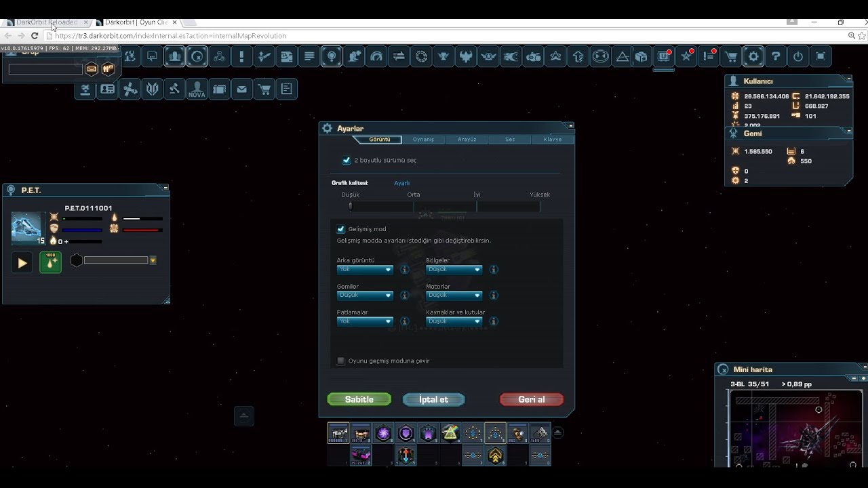Click the satellite icon in second toolbar
The image size is (868, 488).
click(x=130, y=89)
